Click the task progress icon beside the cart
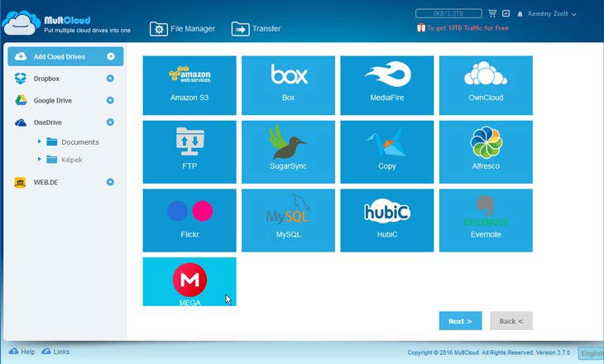The height and width of the screenshot is (364, 604). pos(506,13)
